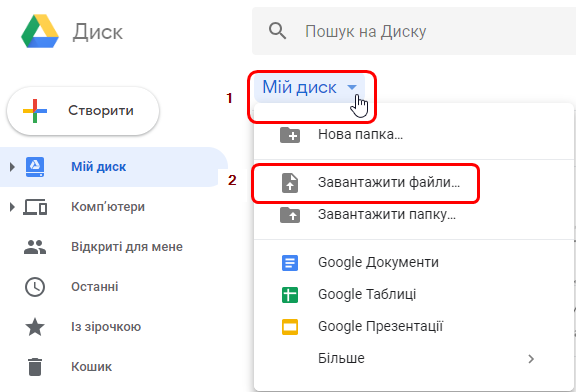Click the yellow Google Slides icon
Image resolution: width=576 pixels, height=392 pixels.
click(x=290, y=327)
